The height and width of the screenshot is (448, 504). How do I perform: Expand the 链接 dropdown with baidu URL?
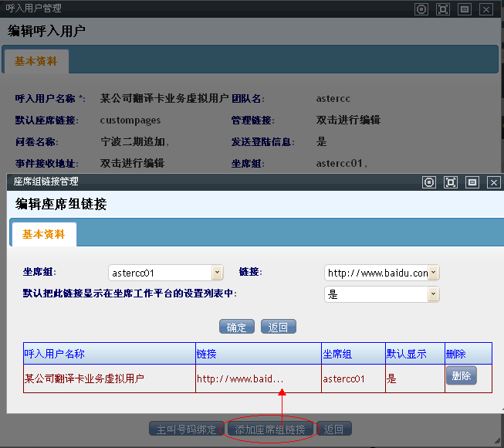(433, 273)
